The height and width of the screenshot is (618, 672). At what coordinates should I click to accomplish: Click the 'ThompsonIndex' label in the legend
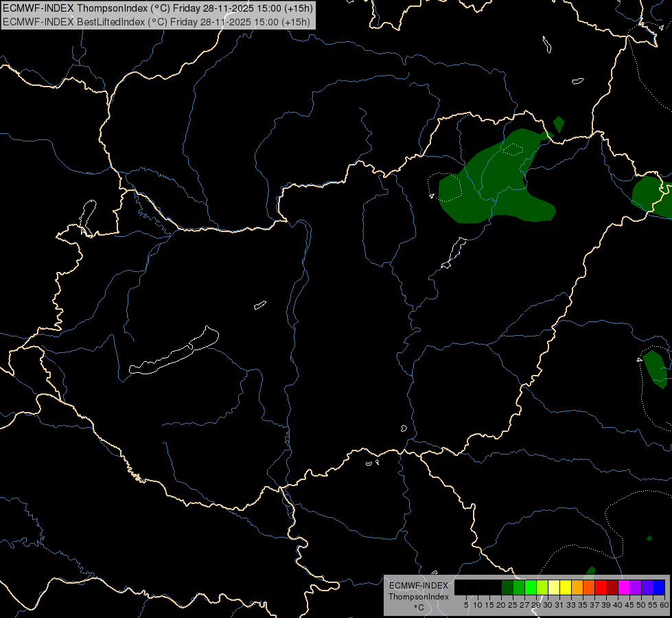418,597
